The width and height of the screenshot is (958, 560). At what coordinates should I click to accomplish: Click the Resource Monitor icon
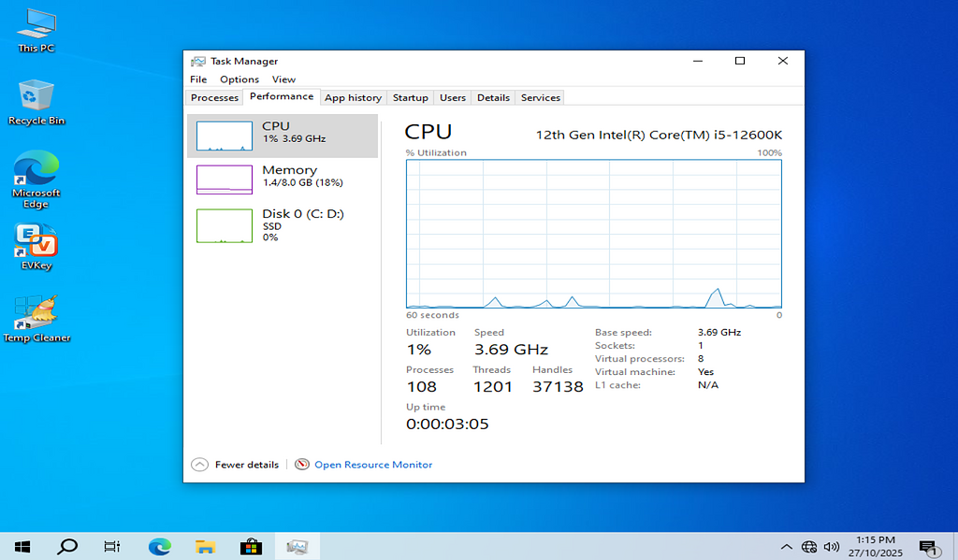click(302, 465)
